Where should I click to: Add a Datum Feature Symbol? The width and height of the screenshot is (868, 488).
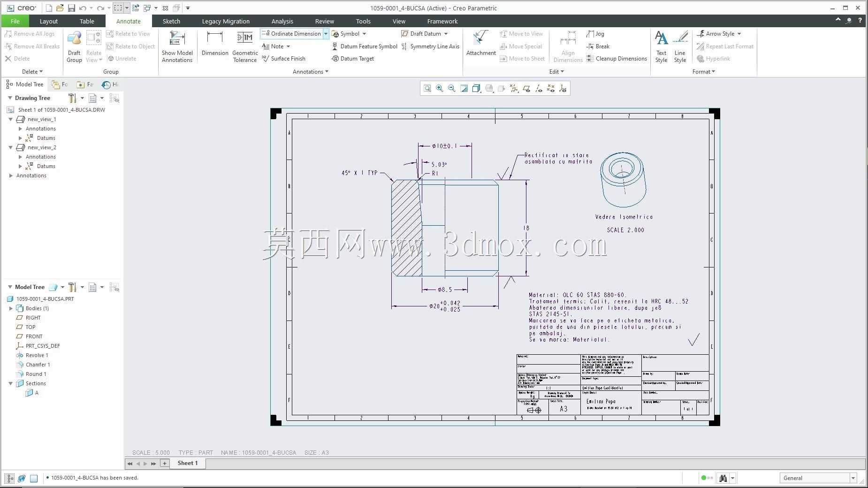[365, 46]
